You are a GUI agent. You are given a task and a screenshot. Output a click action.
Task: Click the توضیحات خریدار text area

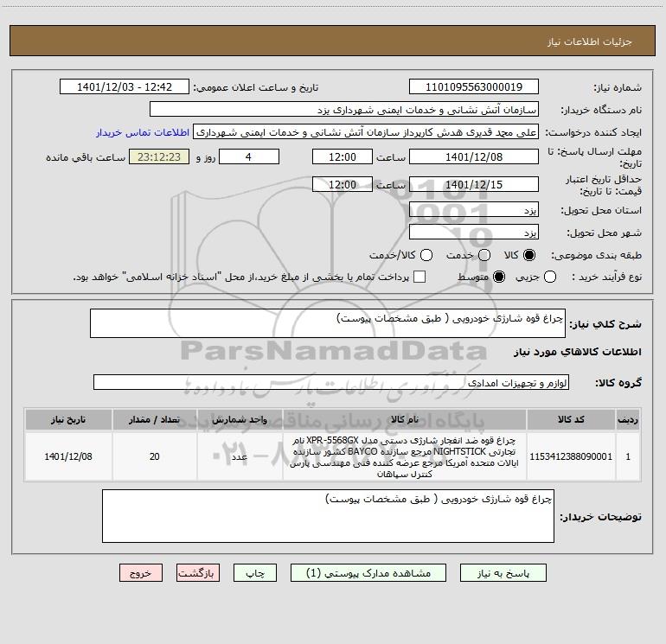click(328, 516)
